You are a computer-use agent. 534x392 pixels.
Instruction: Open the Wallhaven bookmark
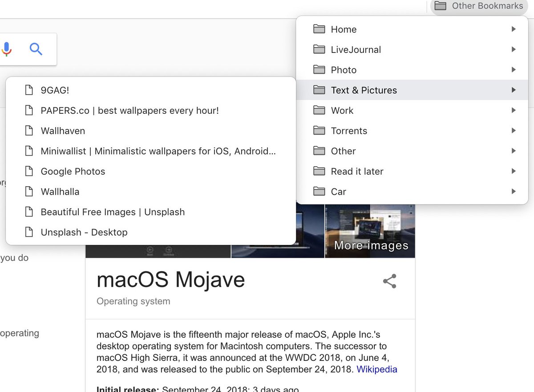click(150, 131)
